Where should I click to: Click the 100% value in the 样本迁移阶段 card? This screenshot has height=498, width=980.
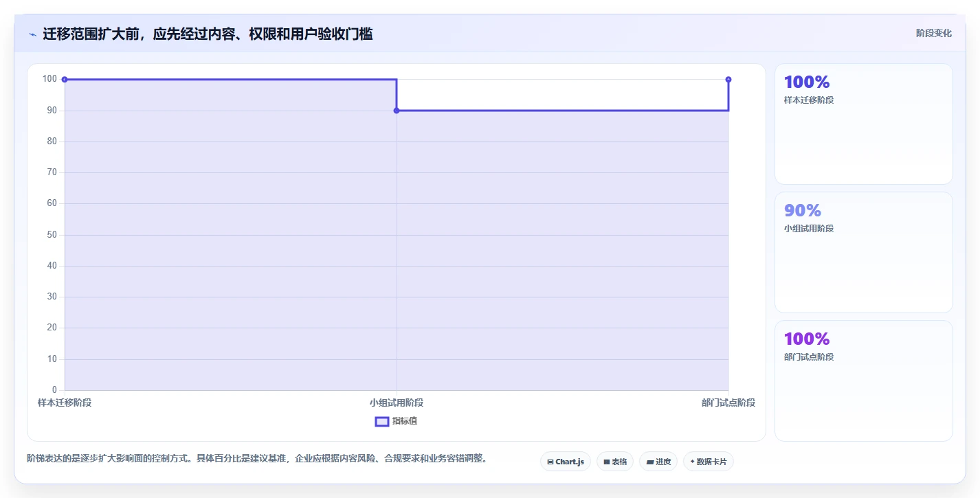click(807, 82)
